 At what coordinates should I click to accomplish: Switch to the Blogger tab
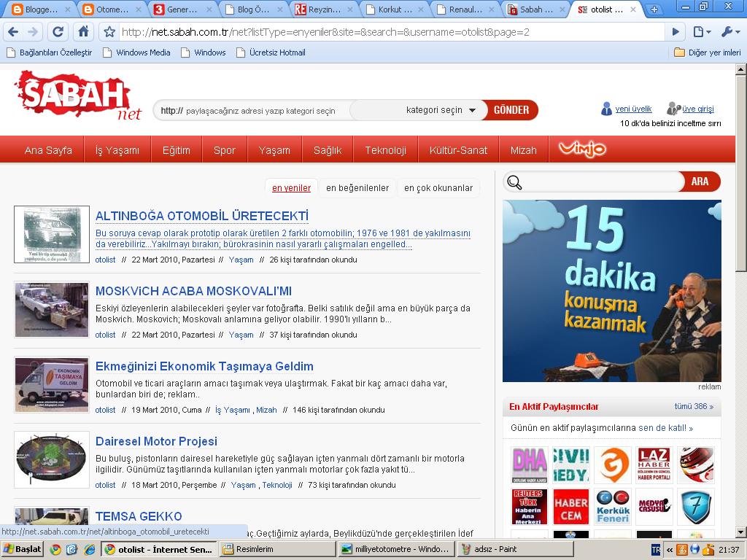41,9
